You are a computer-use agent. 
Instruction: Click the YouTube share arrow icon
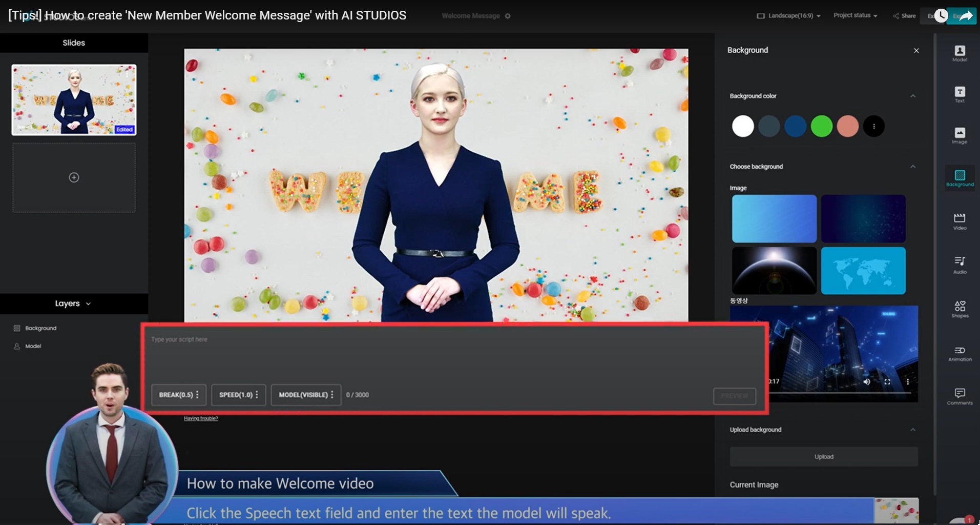965,16
